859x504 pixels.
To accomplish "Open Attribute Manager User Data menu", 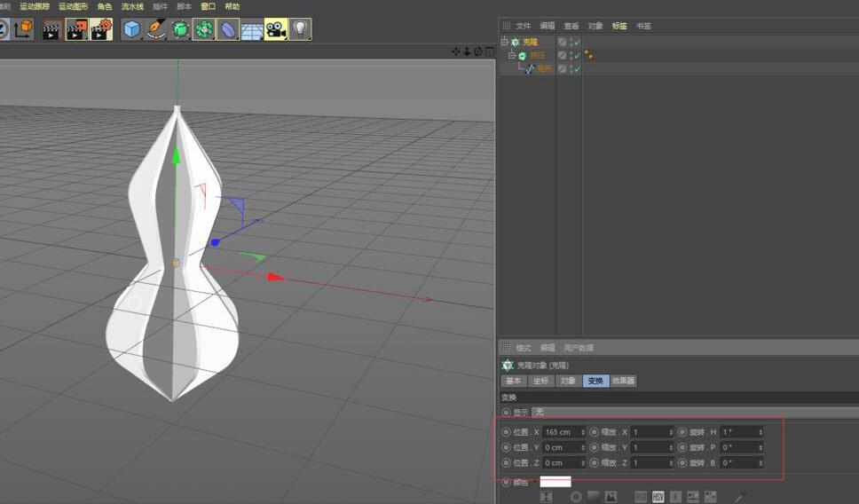I will click(579, 348).
